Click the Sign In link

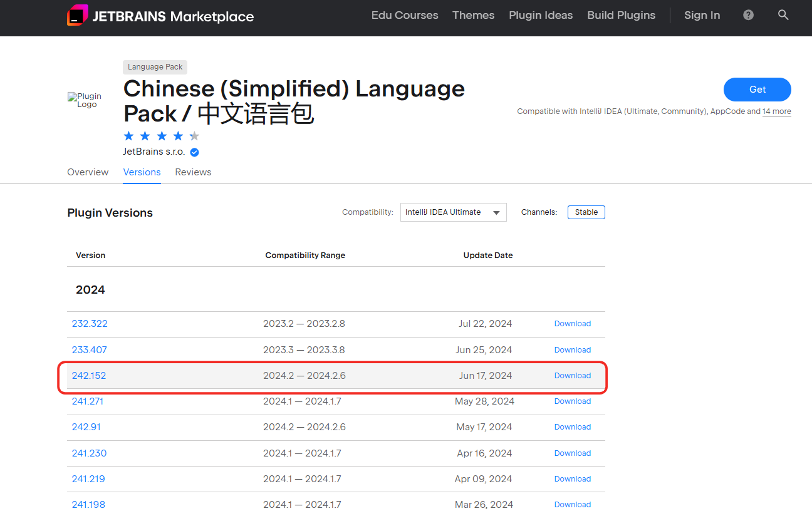point(702,15)
